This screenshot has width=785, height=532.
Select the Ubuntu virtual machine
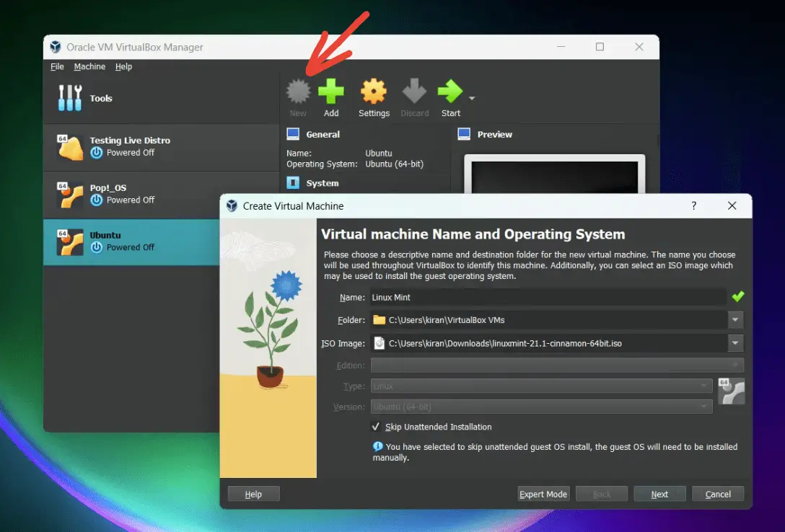point(132,242)
